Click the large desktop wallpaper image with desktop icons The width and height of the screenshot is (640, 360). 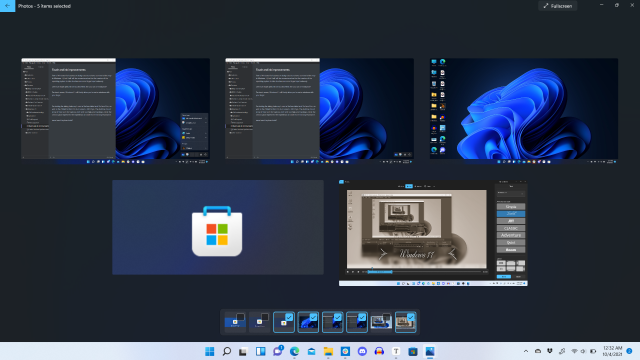(x=524, y=111)
